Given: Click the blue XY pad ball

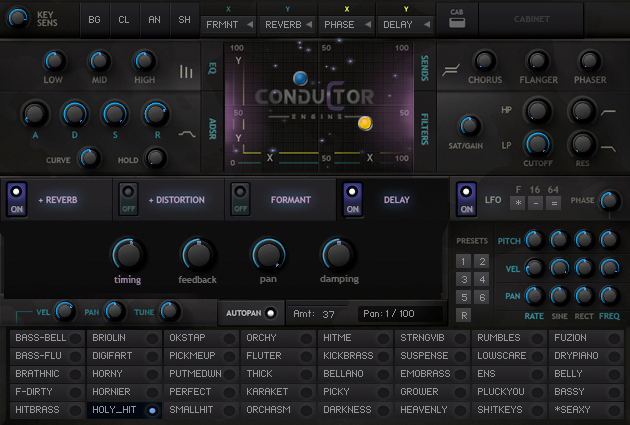Looking at the screenshot, I should [x=300, y=78].
